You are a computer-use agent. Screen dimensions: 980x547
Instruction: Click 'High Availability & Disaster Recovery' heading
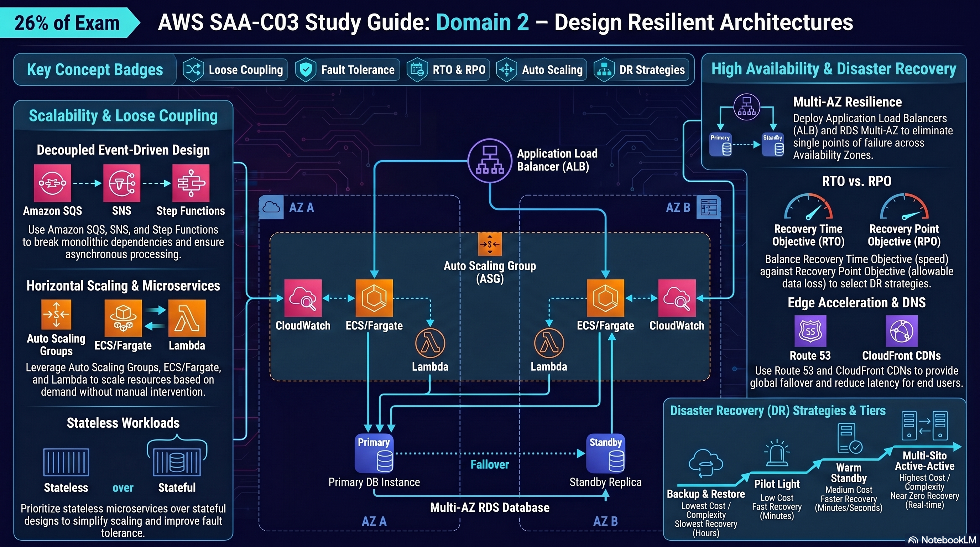click(834, 69)
